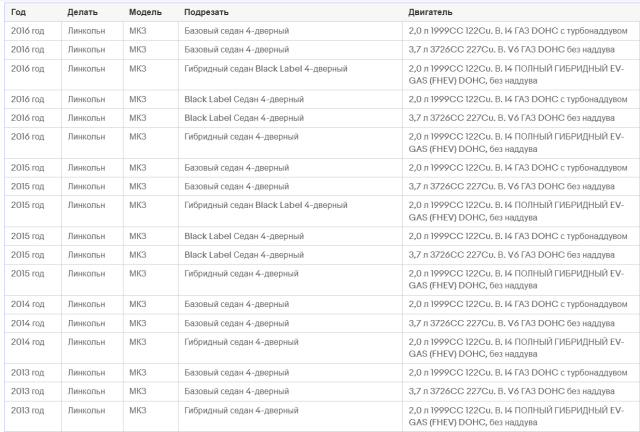Click the 'Делать' column header

click(82, 11)
